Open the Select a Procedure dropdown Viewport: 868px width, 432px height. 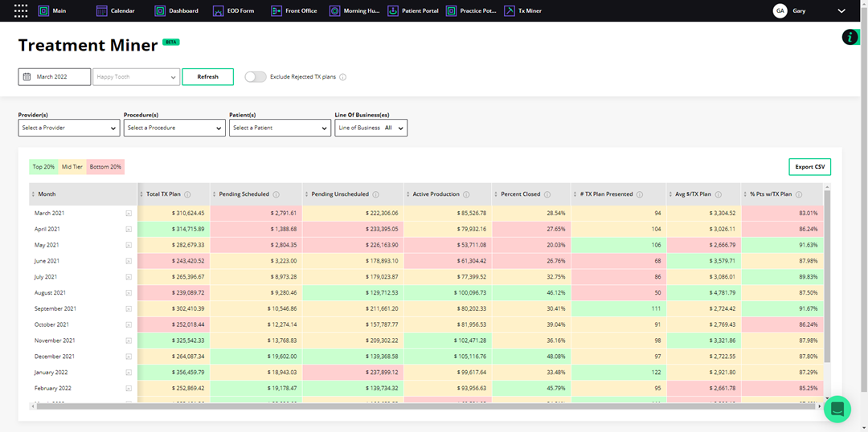coord(174,128)
